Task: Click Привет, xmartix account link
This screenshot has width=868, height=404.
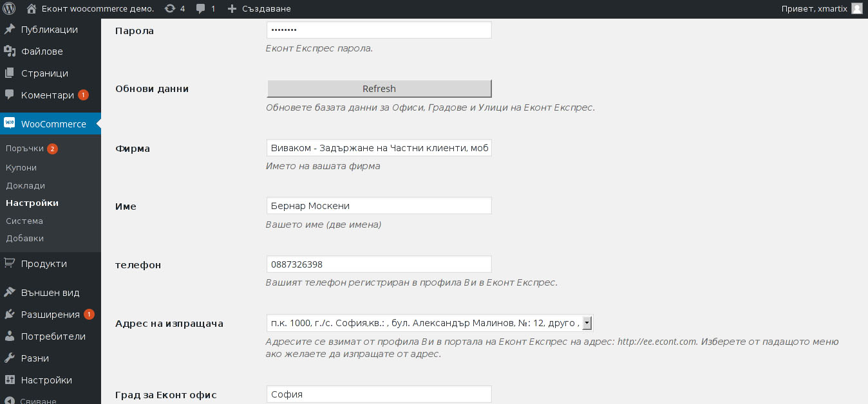Action: [x=814, y=9]
